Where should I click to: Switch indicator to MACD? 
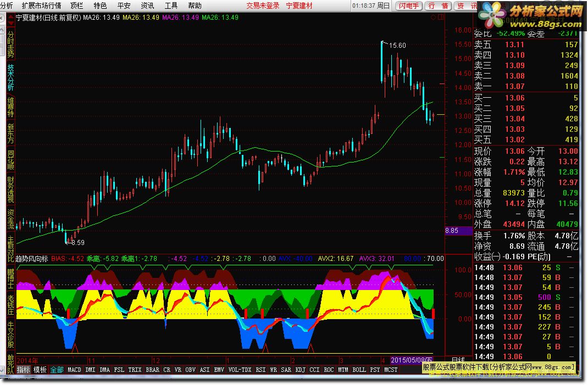(74, 370)
